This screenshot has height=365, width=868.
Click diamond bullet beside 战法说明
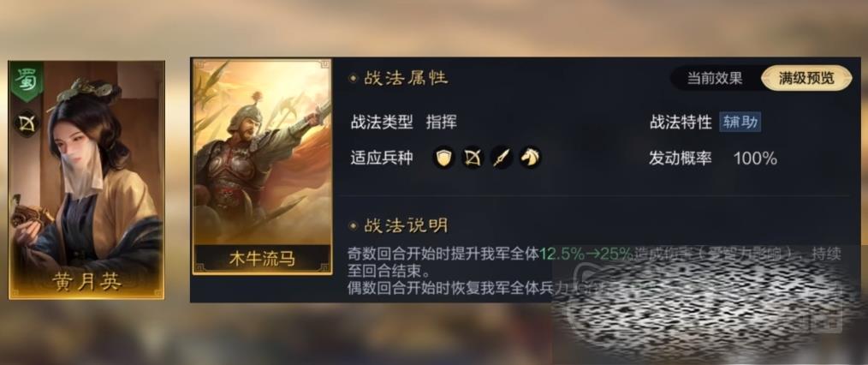(x=353, y=225)
